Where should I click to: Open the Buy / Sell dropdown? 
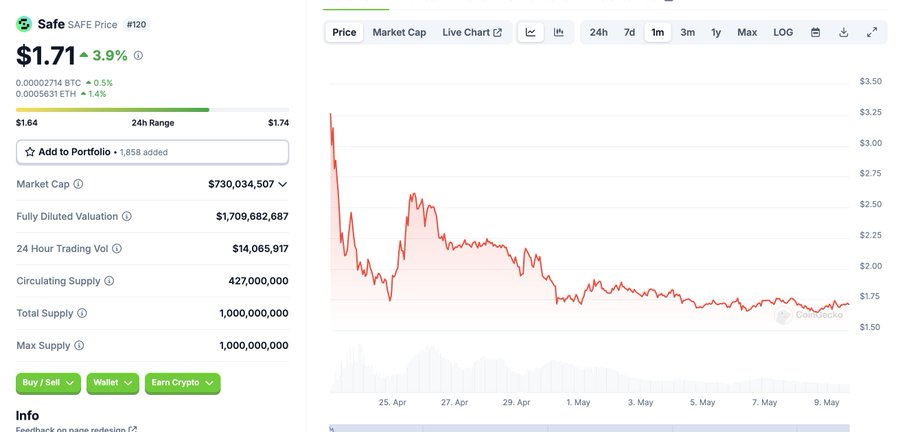pyautogui.click(x=48, y=382)
